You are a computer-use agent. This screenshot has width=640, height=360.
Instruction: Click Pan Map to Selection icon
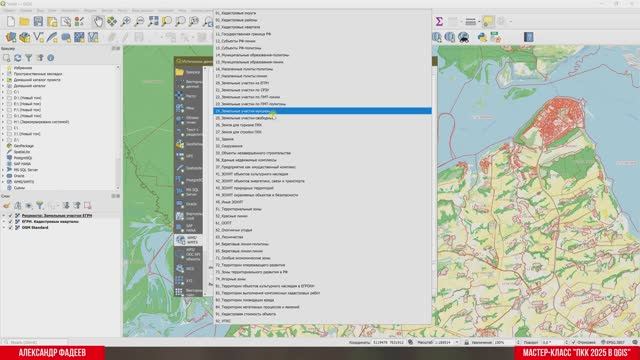(x=112, y=22)
